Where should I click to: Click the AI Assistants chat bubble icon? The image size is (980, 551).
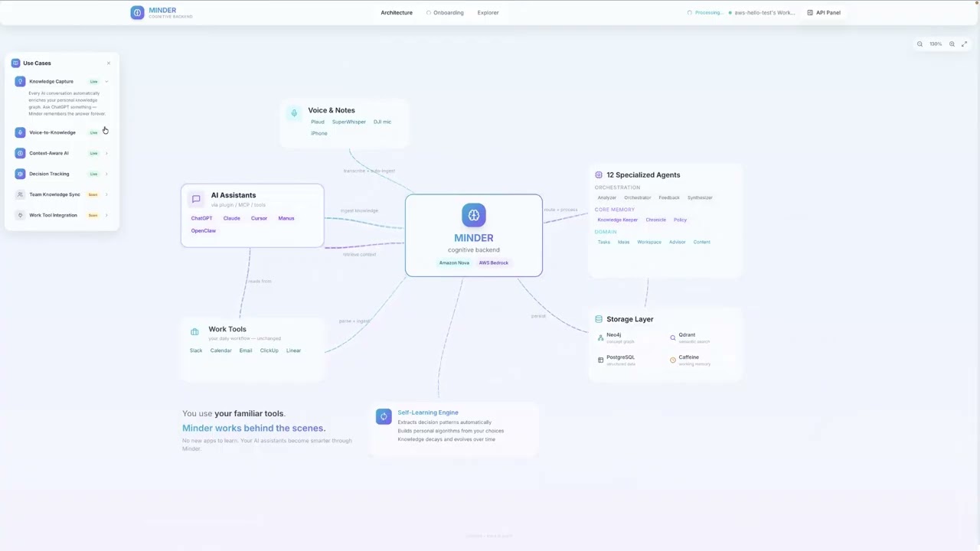pyautogui.click(x=196, y=199)
